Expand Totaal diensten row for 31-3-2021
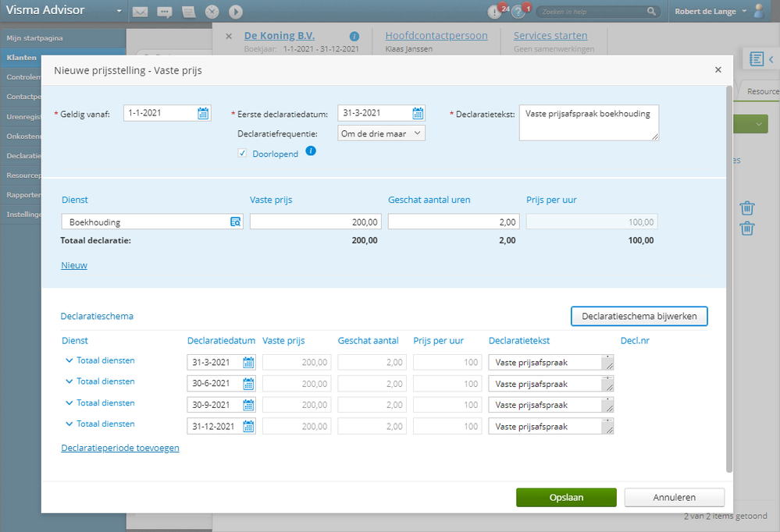Viewport: 780px width, 532px height. tap(69, 360)
